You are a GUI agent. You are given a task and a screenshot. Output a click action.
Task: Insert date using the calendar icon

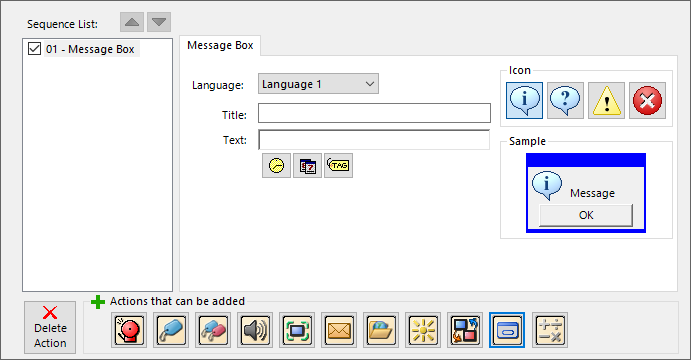(307, 166)
